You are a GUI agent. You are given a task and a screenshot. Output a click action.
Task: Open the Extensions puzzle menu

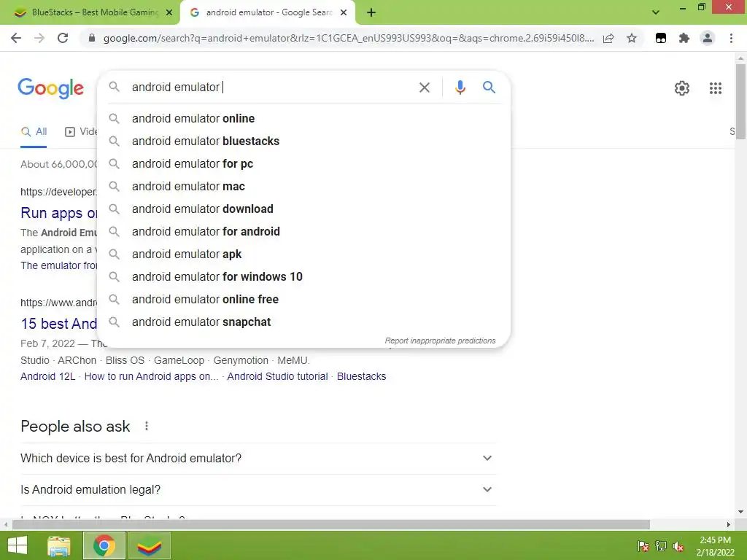tap(684, 38)
